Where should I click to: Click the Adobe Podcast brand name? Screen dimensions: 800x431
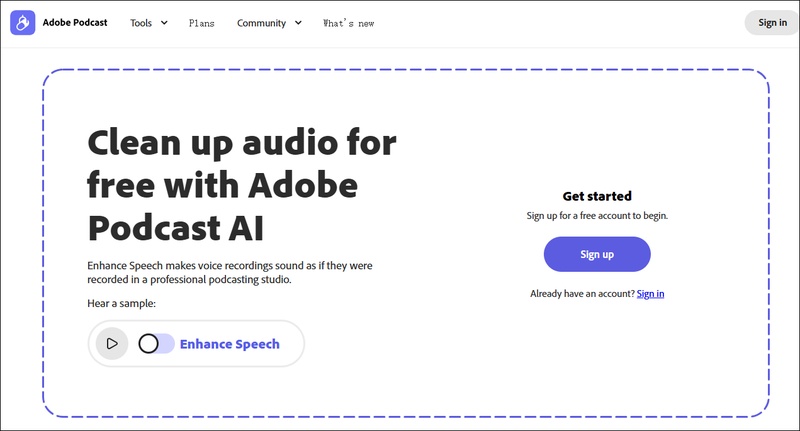(x=75, y=23)
